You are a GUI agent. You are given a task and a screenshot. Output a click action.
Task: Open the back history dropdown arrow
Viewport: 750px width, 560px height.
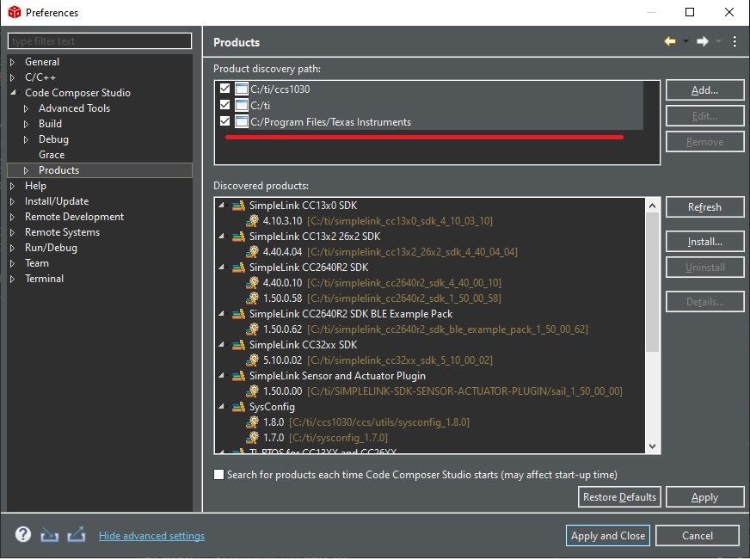685,41
